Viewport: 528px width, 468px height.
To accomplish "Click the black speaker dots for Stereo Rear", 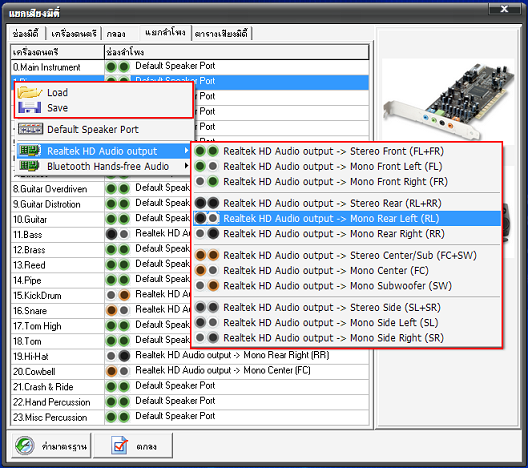I will point(206,203).
